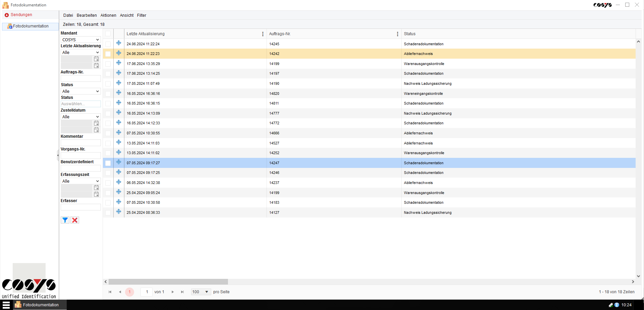
Task: Select page 1 in the pager
Action: (x=130, y=292)
